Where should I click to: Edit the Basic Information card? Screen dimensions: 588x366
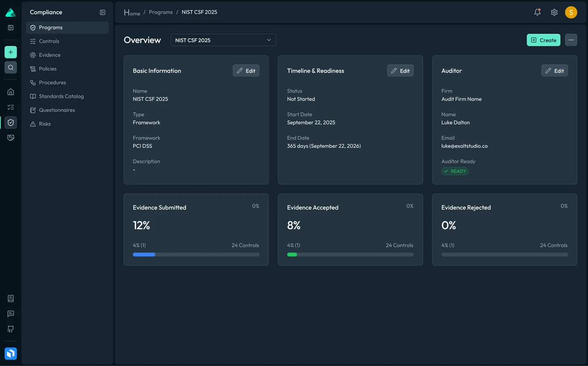(246, 71)
